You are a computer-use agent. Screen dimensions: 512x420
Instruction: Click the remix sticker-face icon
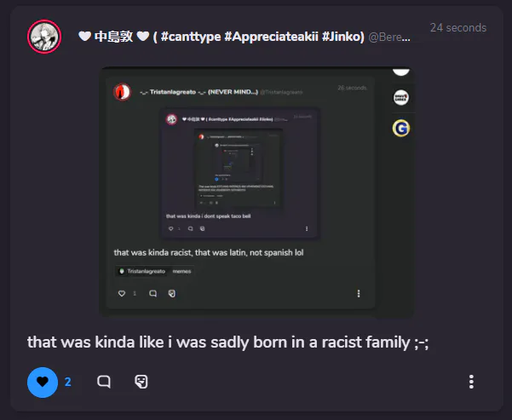pos(141,382)
